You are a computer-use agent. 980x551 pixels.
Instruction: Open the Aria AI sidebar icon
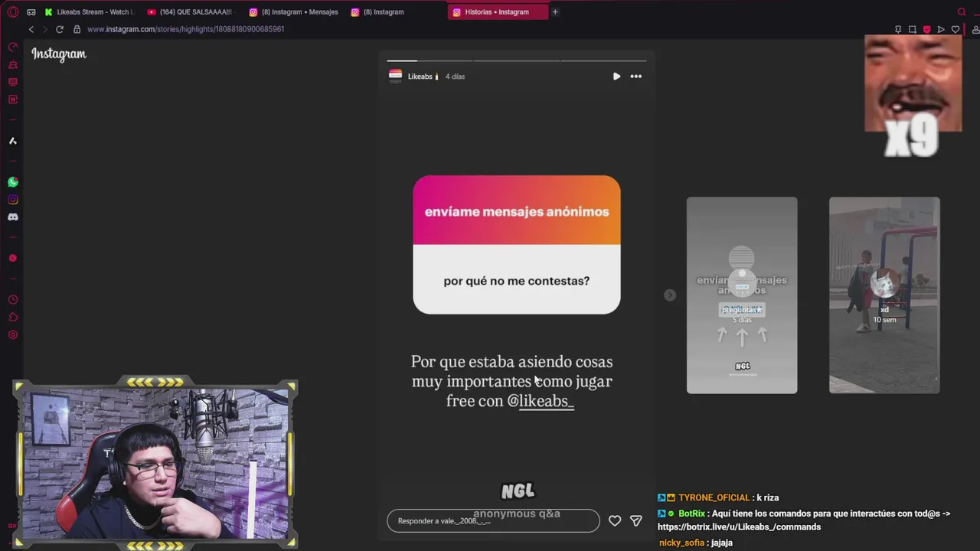(x=13, y=141)
